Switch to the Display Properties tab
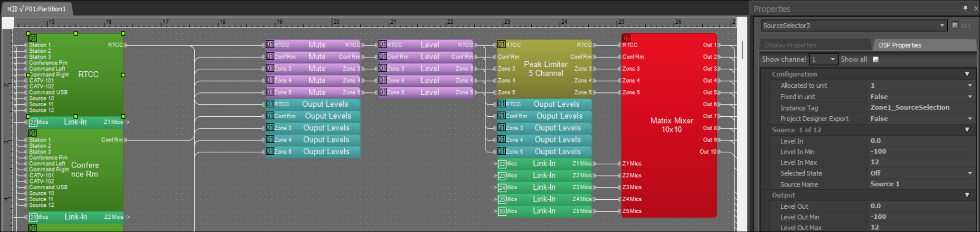980x232 pixels. coord(791,45)
